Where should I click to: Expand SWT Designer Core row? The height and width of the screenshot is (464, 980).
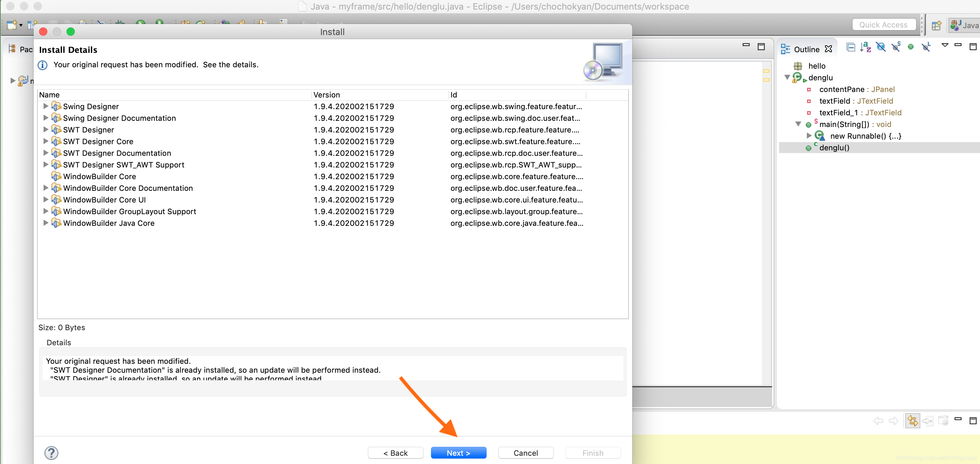[x=46, y=141]
